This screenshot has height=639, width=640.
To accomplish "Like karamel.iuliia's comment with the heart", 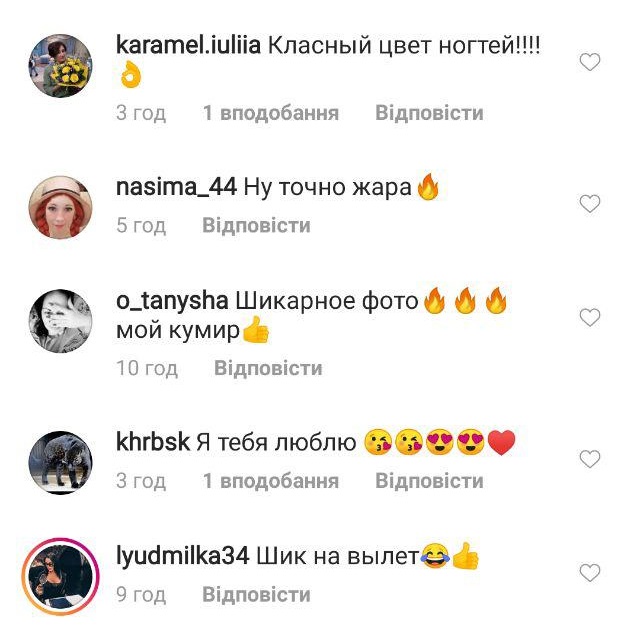I will [590, 62].
